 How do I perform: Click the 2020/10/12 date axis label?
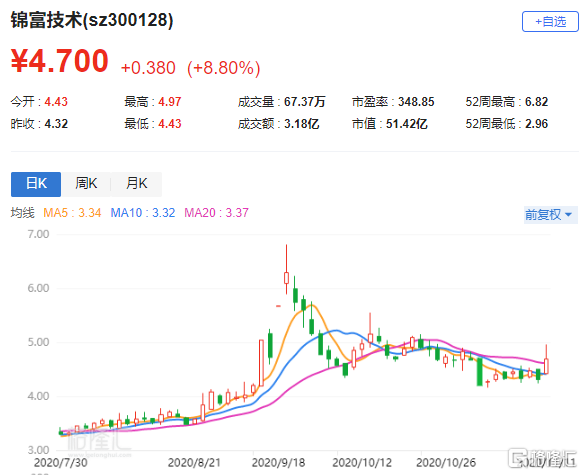[x=362, y=463]
